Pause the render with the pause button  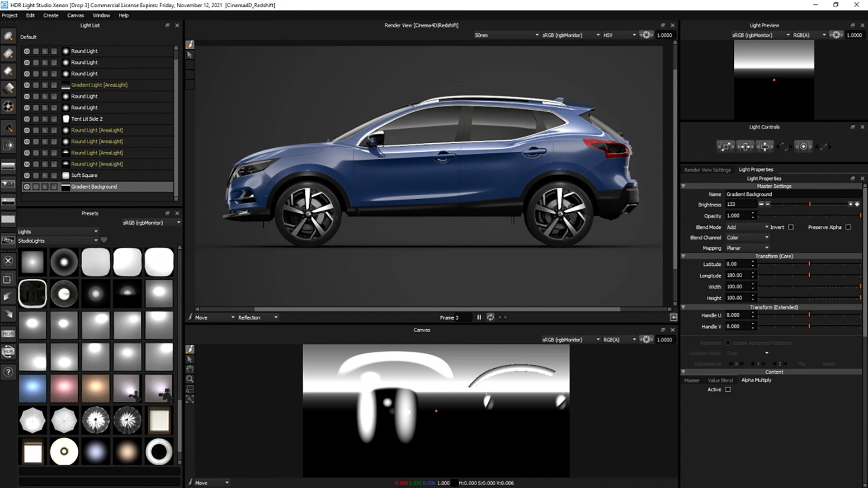coord(479,317)
